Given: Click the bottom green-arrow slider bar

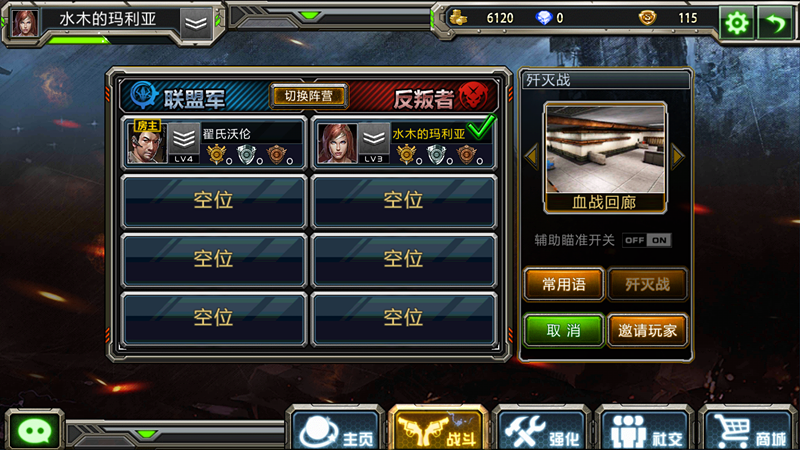Looking at the screenshot, I should point(174,435).
